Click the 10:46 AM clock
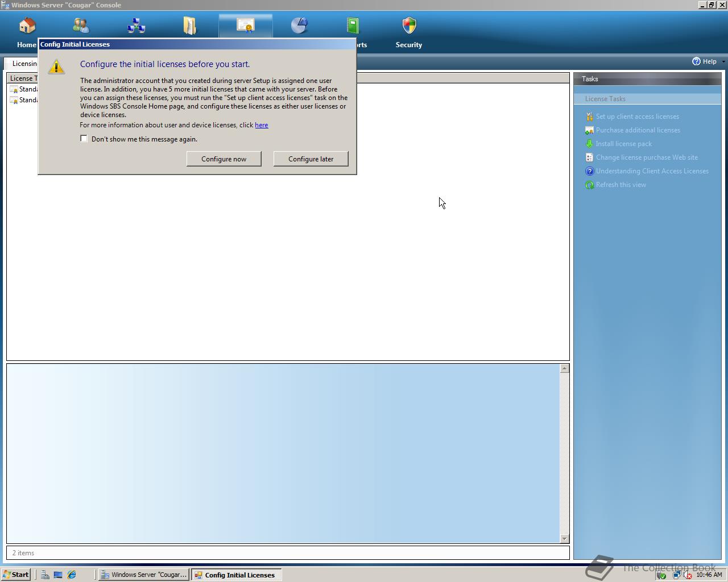 (x=709, y=575)
